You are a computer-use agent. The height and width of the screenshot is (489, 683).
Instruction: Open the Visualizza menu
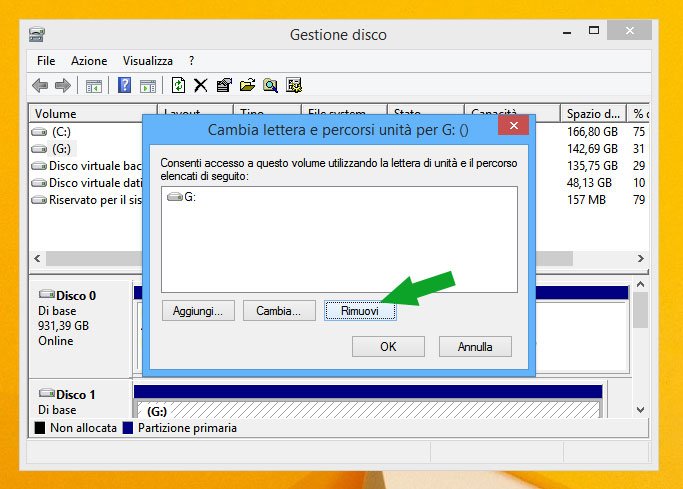(148, 61)
